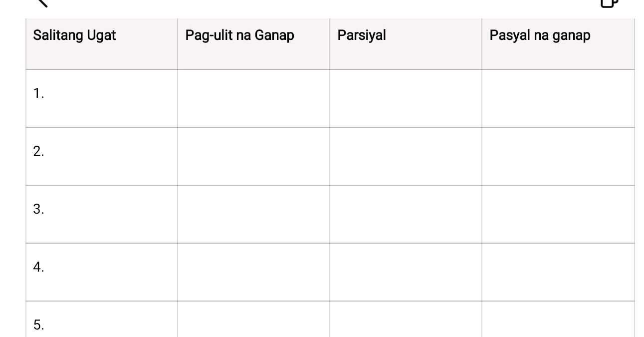Click the Pag-ulit na Ganap cell in row 3
The image size is (644, 337).
253,214
